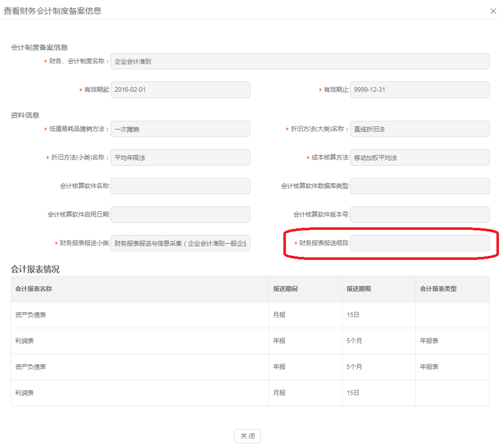Click 15日 in the last table row

[x=353, y=393]
